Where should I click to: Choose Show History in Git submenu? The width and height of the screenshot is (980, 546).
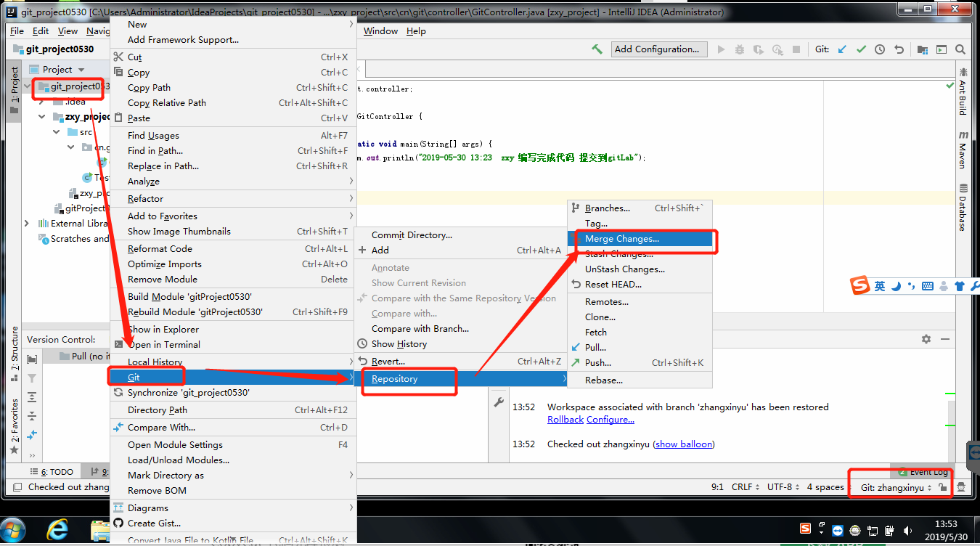(x=460, y=343)
